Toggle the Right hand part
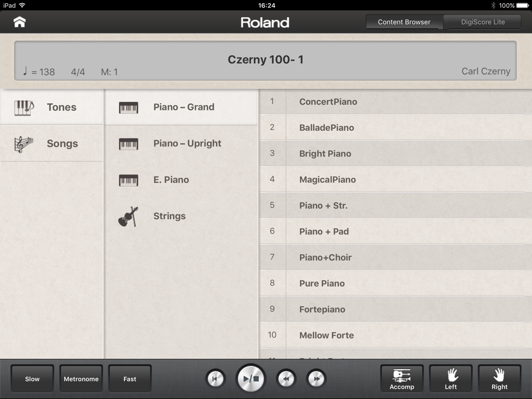 tap(500, 379)
